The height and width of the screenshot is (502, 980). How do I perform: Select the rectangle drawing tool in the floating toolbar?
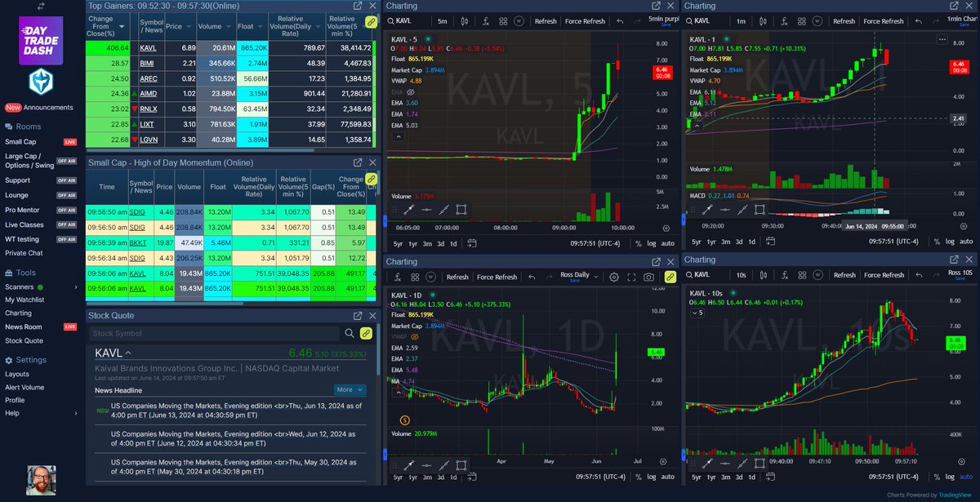click(461, 210)
